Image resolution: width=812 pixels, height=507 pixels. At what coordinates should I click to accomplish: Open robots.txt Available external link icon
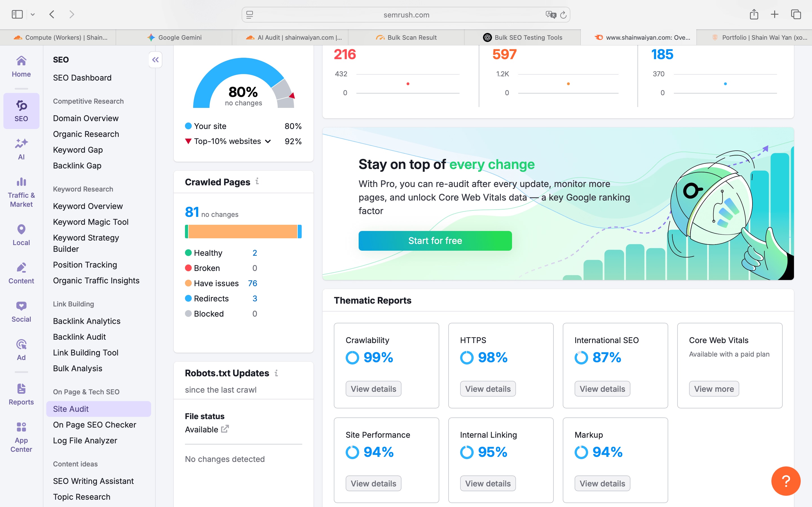(225, 429)
